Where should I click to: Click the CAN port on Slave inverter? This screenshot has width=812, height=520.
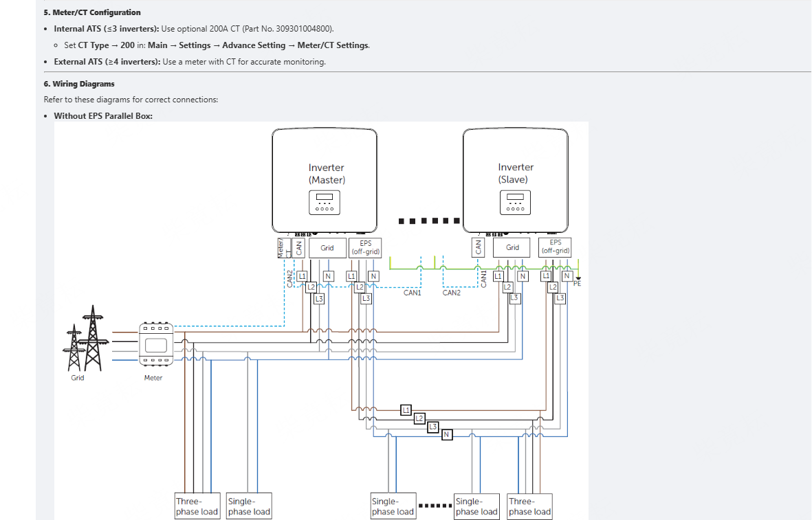pyautogui.click(x=478, y=247)
